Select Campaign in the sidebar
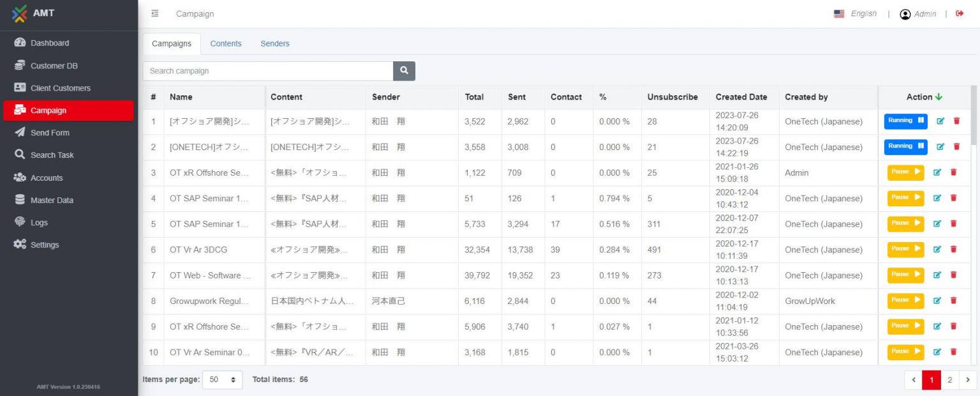Screen dimensions: 980x396 [x=69, y=110]
